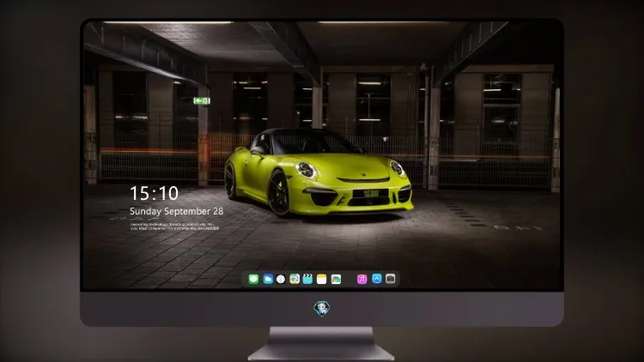This screenshot has width=644, height=362.
Task: Open the Clock app in the dock
Action: 281,279
